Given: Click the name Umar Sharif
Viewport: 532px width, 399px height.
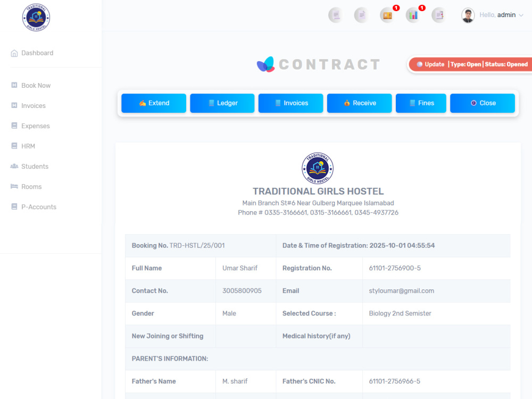Looking at the screenshot, I should click(x=240, y=268).
